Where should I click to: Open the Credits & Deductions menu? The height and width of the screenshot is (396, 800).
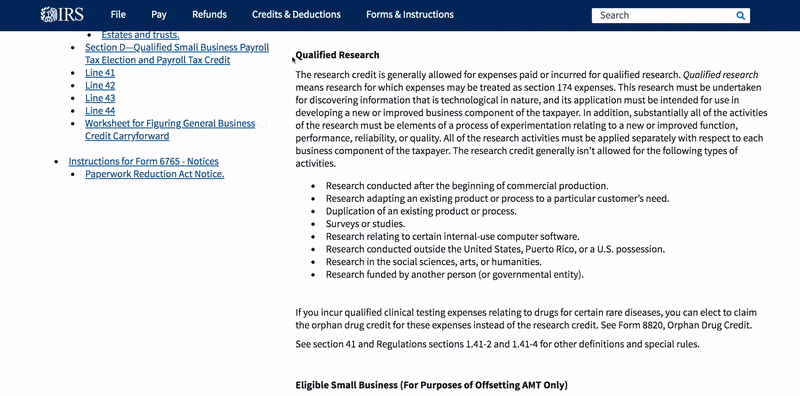point(296,15)
